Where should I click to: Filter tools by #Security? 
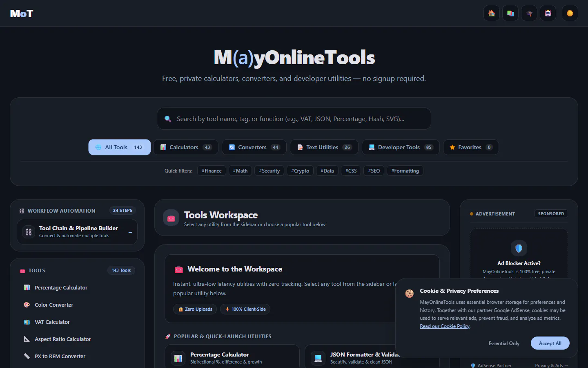pyautogui.click(x=269, y=171)
